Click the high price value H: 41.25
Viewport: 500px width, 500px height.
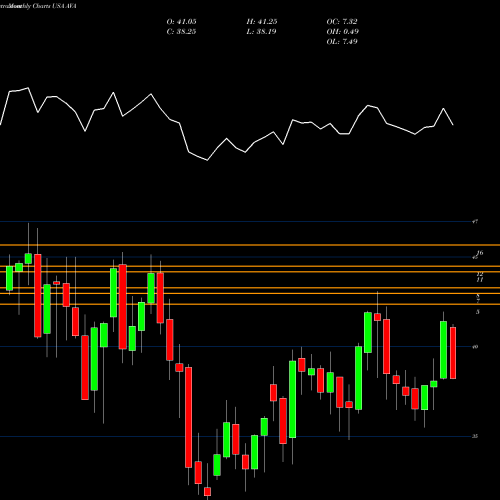pos(262,22)
